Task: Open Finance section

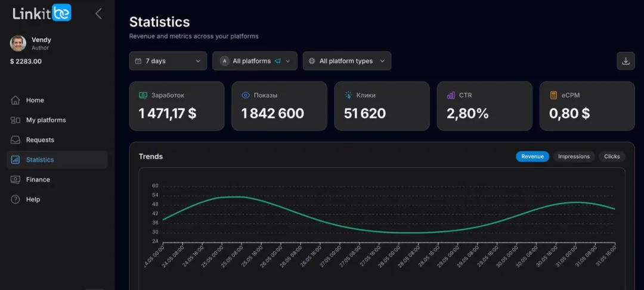Action: coord(57,180)
